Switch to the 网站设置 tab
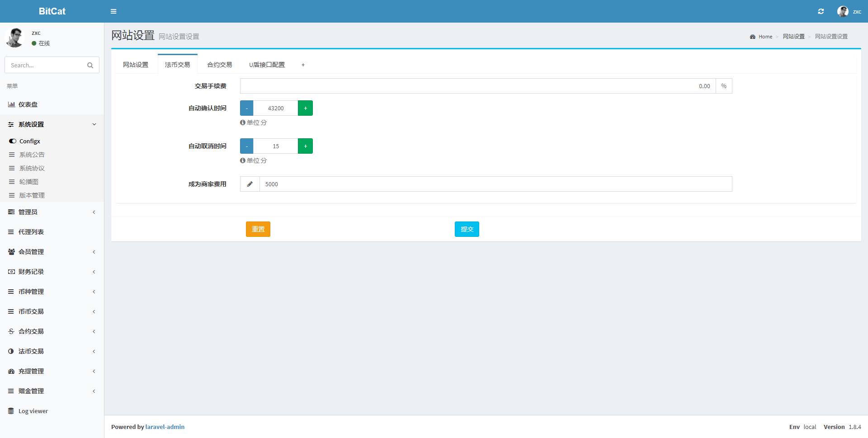Viewport: 868px width, 438px height. [136, 65]
